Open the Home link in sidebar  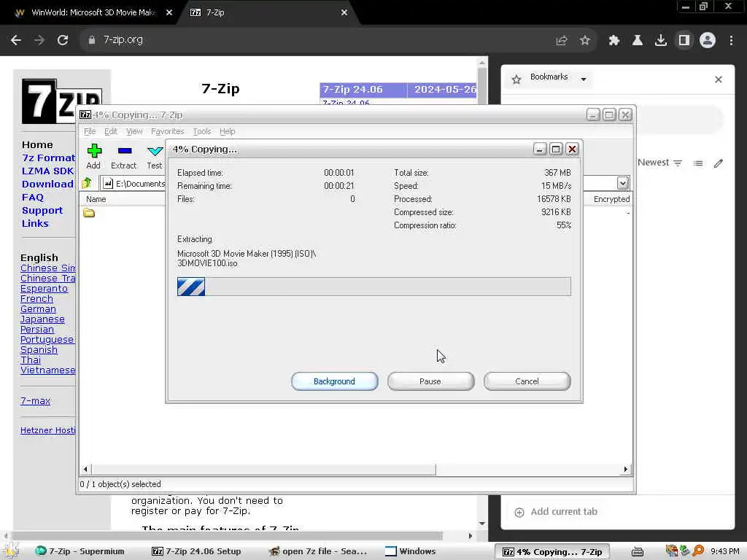coord(37,145)
